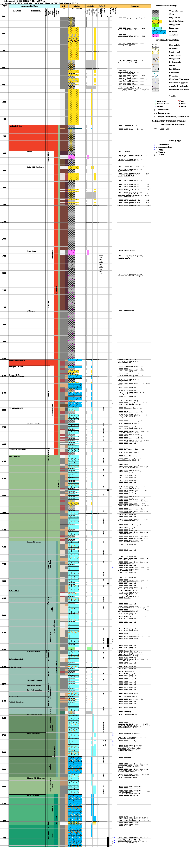Viewport: 194px width, 868px height.
Task: Click the Cottonwood Limestone member label
Action: click(17, 450)
